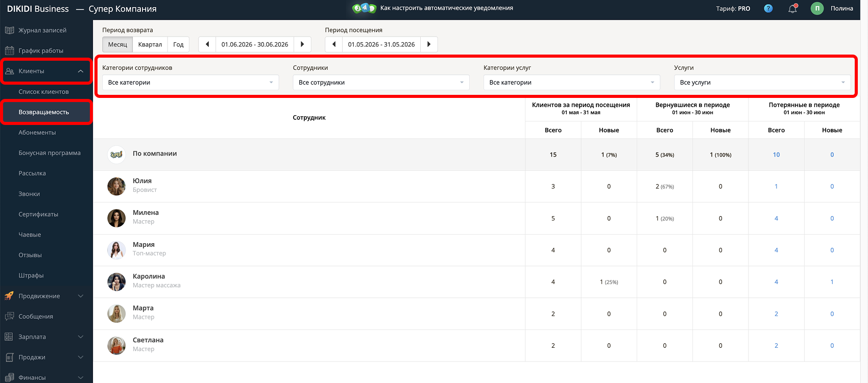Click Марта's lost total link 2
The height and width of the screenshot is (383, 868).
click(776, 314)
